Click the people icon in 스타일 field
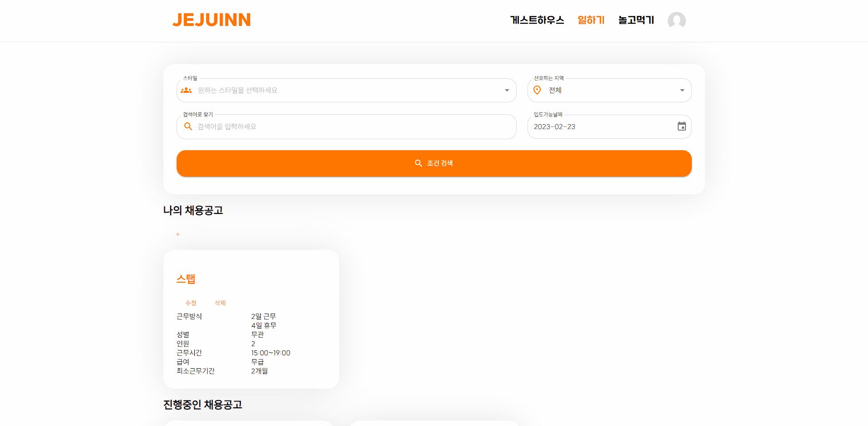The height and width of the screenshot is (426, 868). (x=187, y=90)
